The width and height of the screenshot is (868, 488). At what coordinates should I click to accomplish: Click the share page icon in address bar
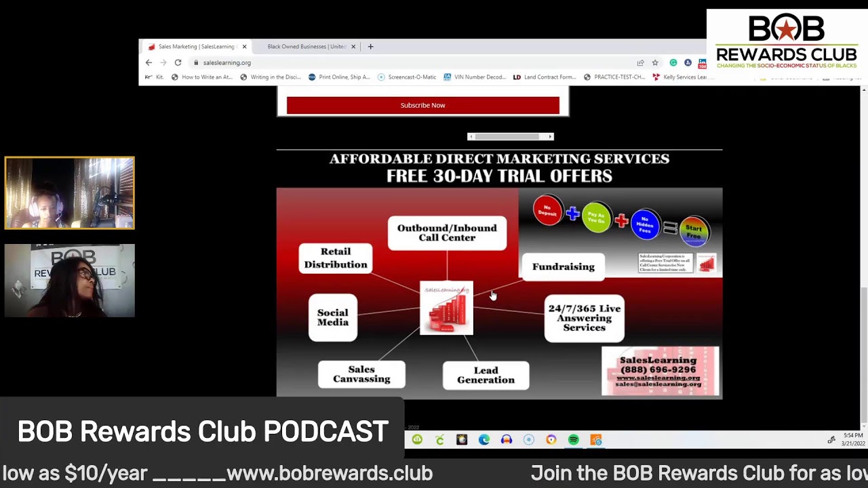click(640, 62)
